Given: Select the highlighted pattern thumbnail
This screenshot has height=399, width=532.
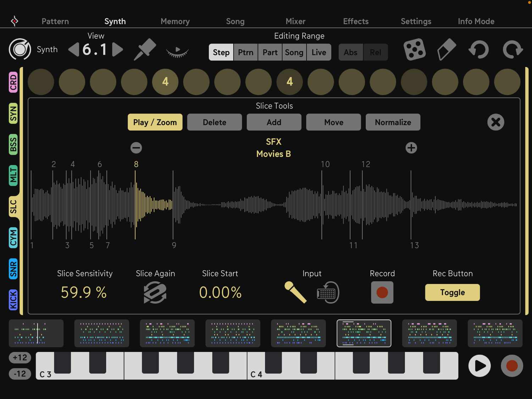Looking at the screenshot, I should coord(364,333).
